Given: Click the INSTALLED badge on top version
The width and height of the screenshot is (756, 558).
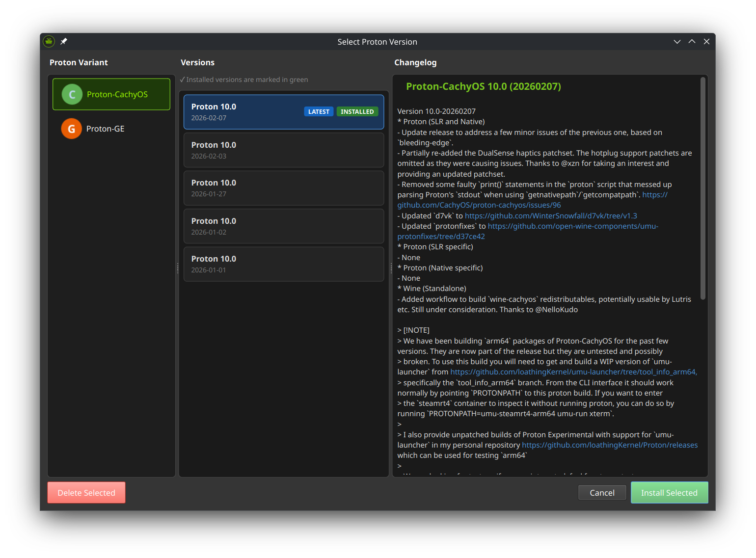Looking at the screenshot, I should tap(357, 112).
